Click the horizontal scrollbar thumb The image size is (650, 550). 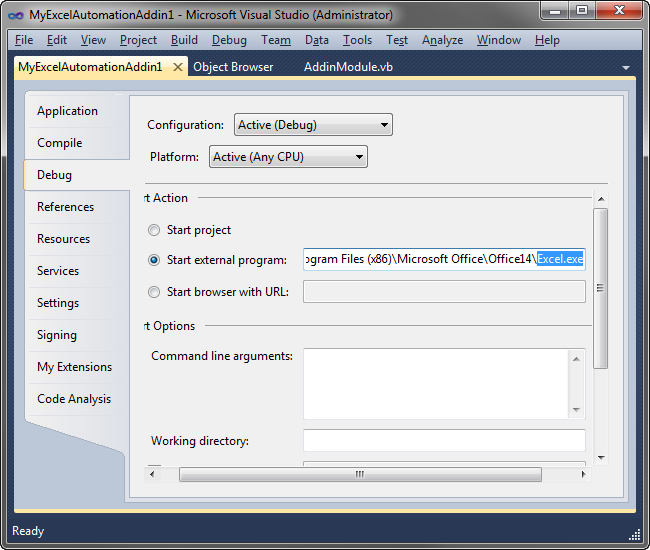click(x=360, y=474)
